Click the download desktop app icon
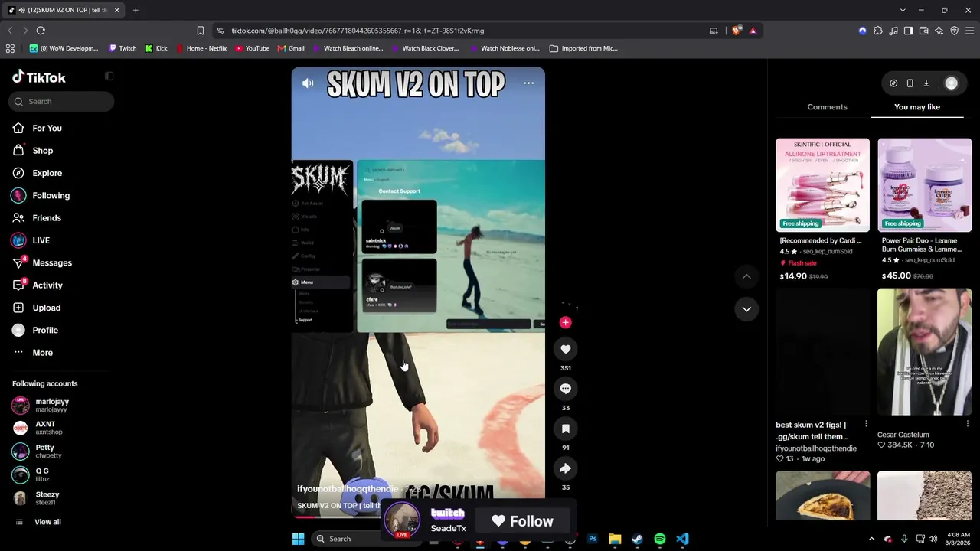Screen dimensions: 980x551 pos(926,83)
